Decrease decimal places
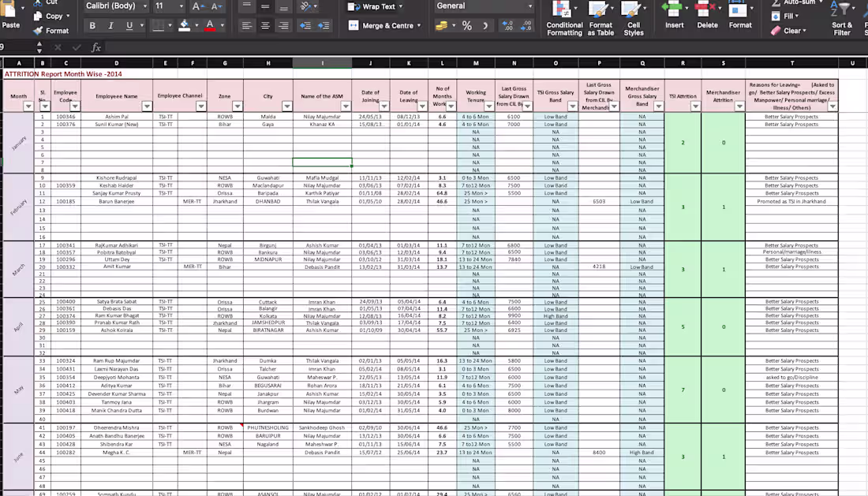Screen dimensions: 868x496 point(526,25)
